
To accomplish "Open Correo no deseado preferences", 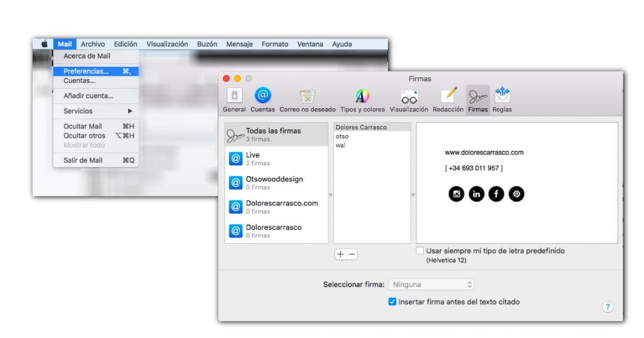I will [307, 100].
